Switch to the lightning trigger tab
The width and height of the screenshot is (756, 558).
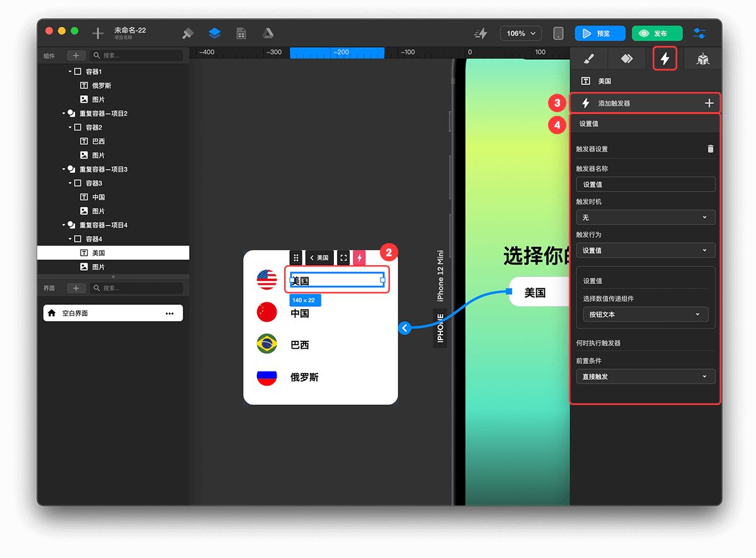pyautogui.click(x=665, y=59)
